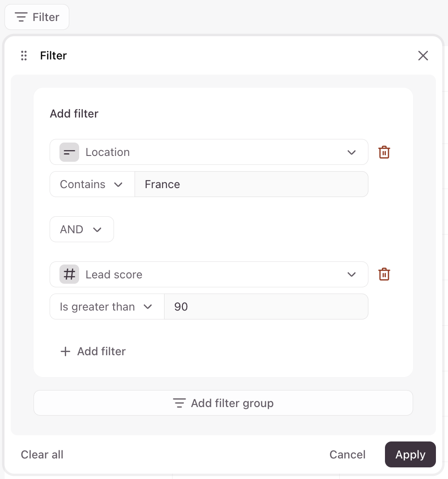Click the text-type icon beside Location

[x=69, y=152]
